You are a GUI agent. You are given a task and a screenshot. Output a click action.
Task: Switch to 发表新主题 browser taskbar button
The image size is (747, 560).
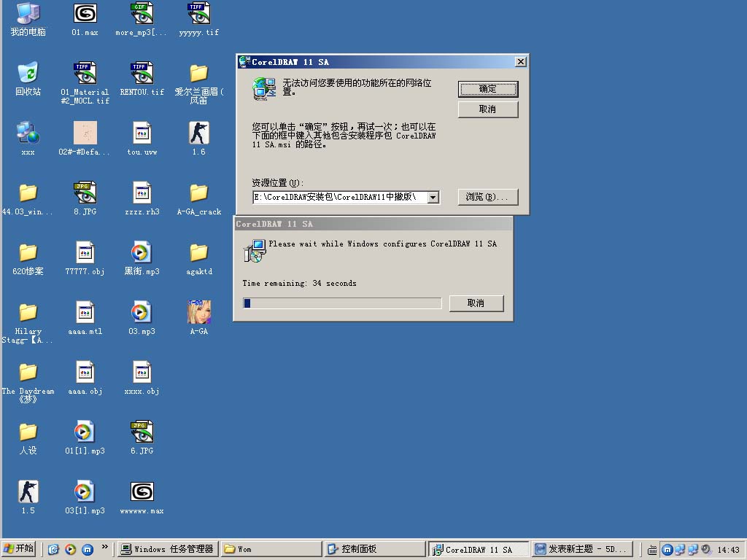pos(583,550)
